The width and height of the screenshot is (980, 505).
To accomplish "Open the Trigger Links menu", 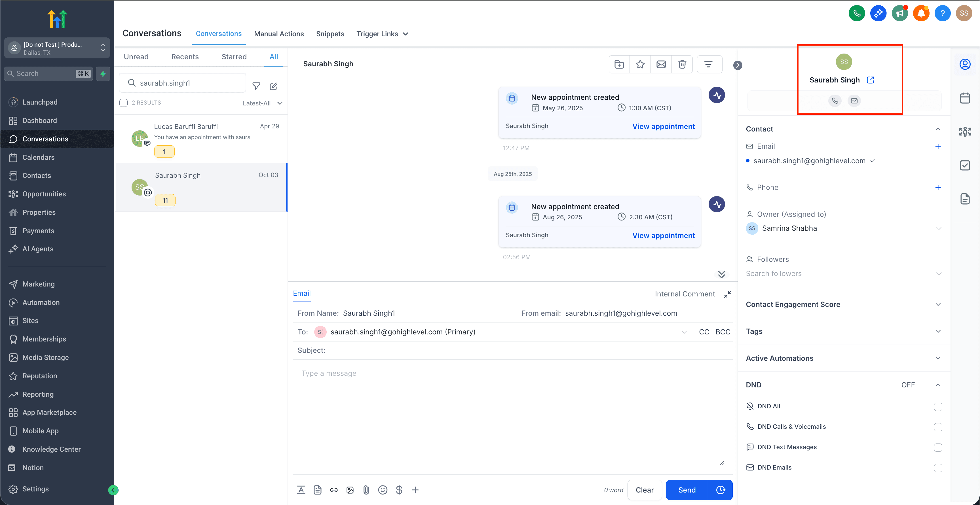I will 382,33.
